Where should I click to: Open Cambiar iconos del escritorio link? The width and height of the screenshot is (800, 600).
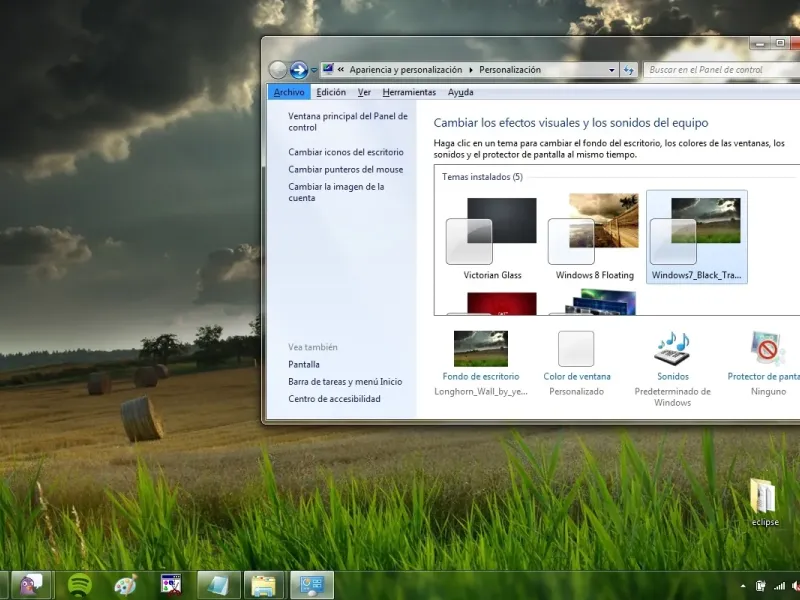[346, 152]
